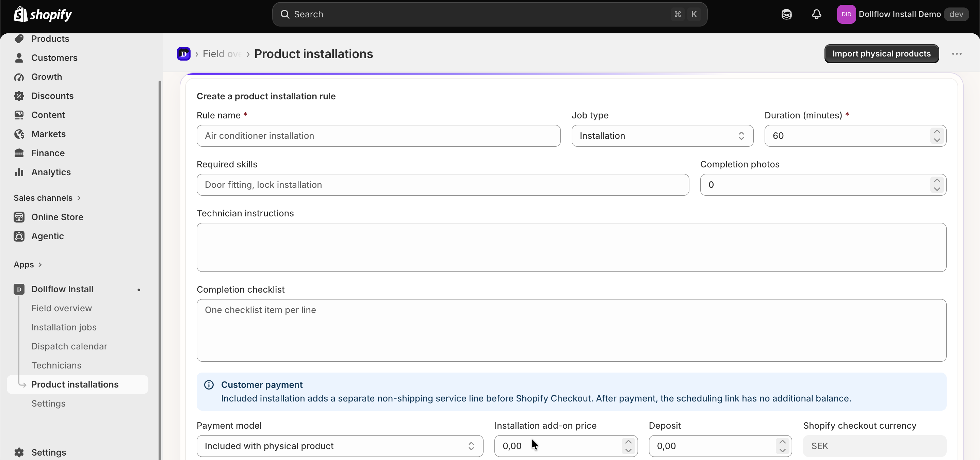This screenshot has width=980, height=460.
Task: Click the Analytics bar chart icon
Action: pyautogui.click(x=19, y=172)
